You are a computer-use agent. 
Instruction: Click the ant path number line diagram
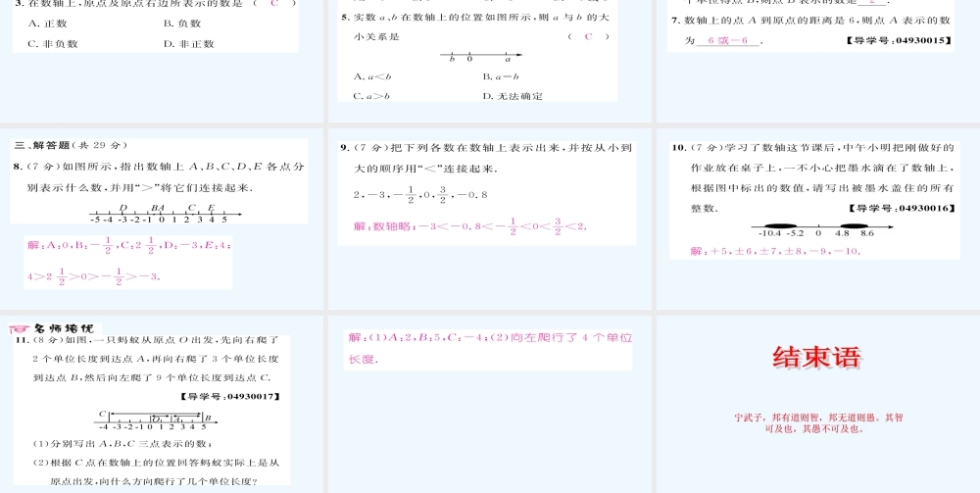(x=155, y=419)
